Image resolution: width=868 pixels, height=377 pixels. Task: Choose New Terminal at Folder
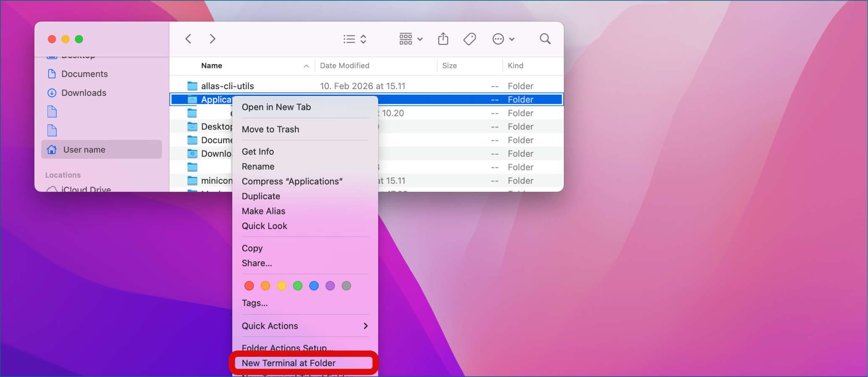click(289, 363)
